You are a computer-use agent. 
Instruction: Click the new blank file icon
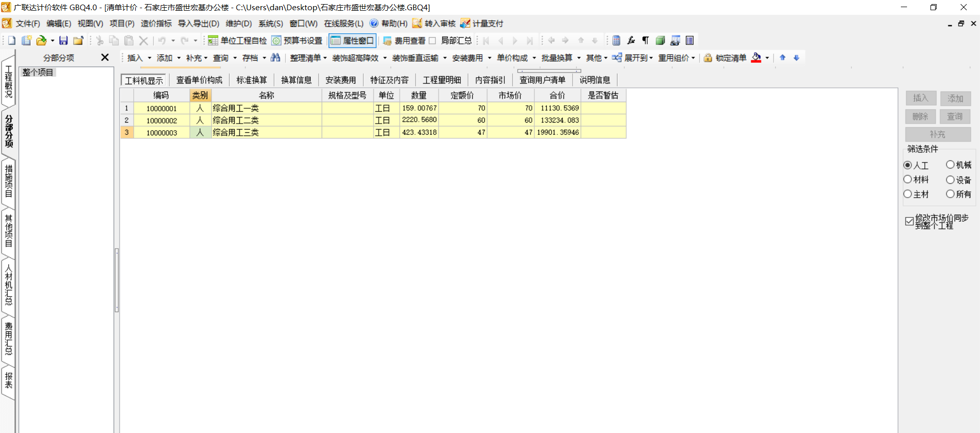(12, 40)
